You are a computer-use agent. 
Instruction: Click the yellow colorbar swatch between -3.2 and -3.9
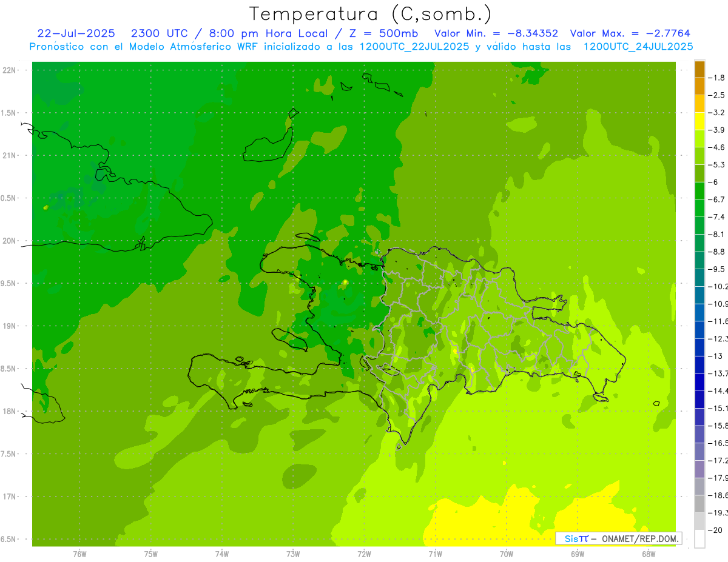(699, 121)
